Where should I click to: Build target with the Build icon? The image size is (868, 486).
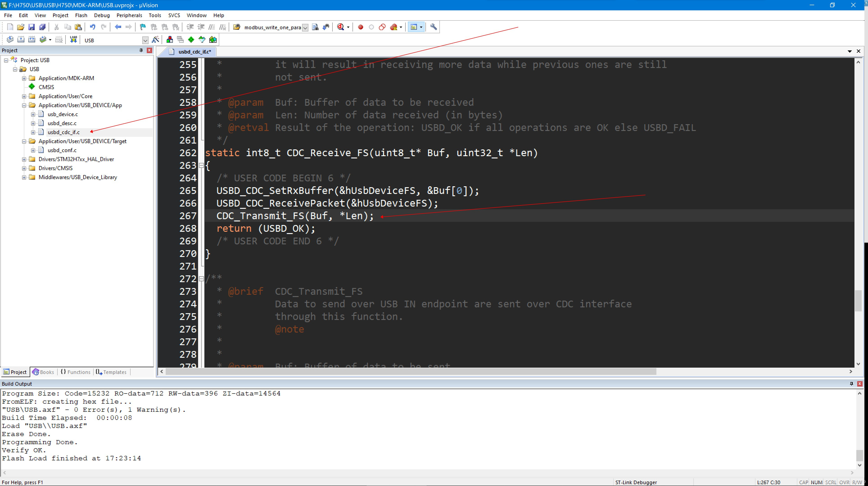[20, 40]
